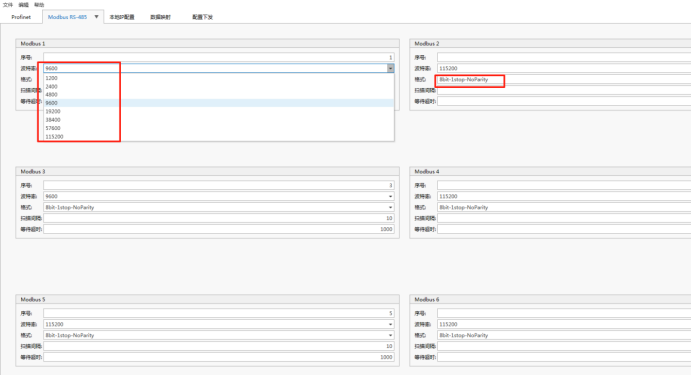Go to the 配置下发 tab

[203, 17]
